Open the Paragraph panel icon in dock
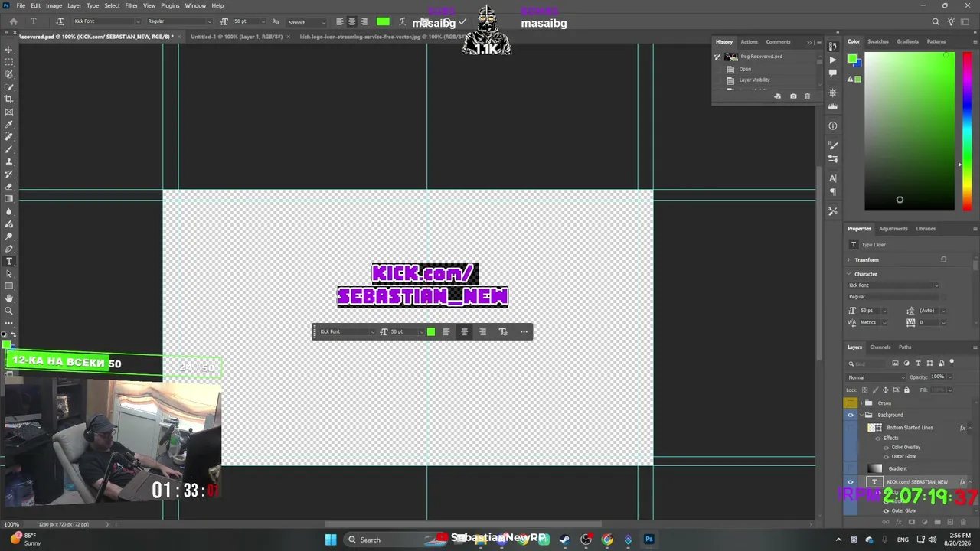Image resolution: width=980 pixels, height=551 pixels. point(833,192)
